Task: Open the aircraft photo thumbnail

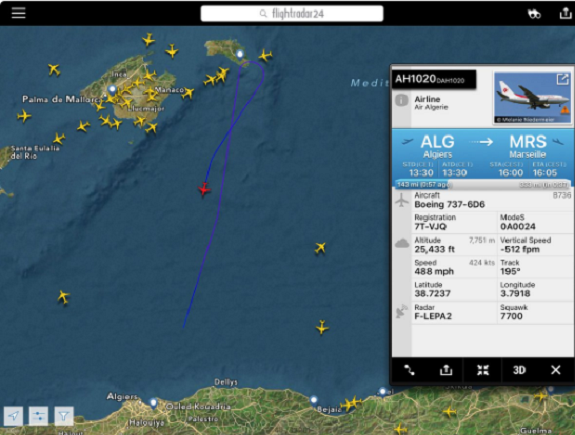Action: pos(532,98)
